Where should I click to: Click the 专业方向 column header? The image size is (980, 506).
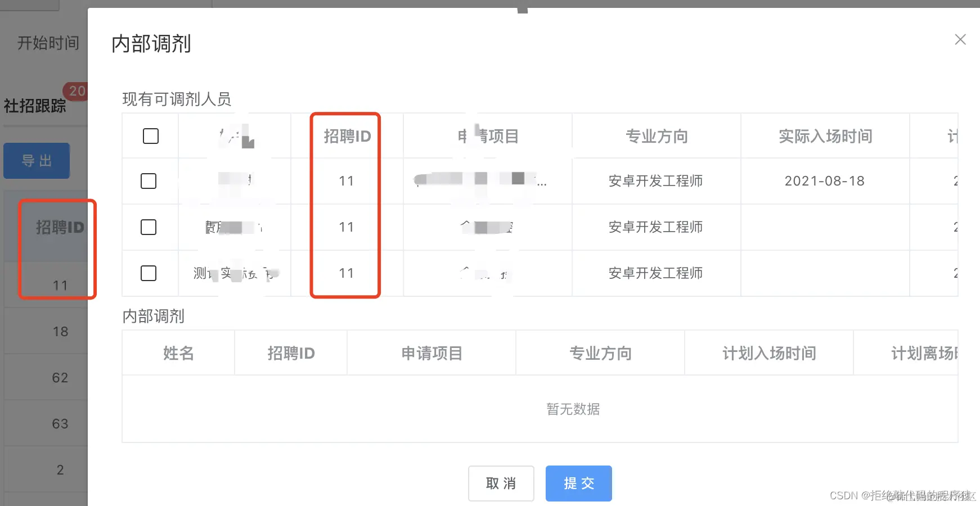pyautogui.click(x=656, y=135)
